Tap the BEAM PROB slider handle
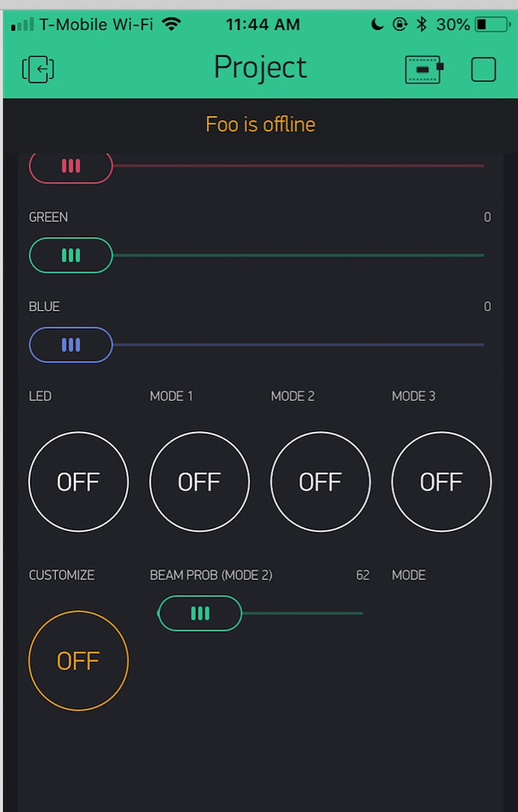 [x=199, y=613]
